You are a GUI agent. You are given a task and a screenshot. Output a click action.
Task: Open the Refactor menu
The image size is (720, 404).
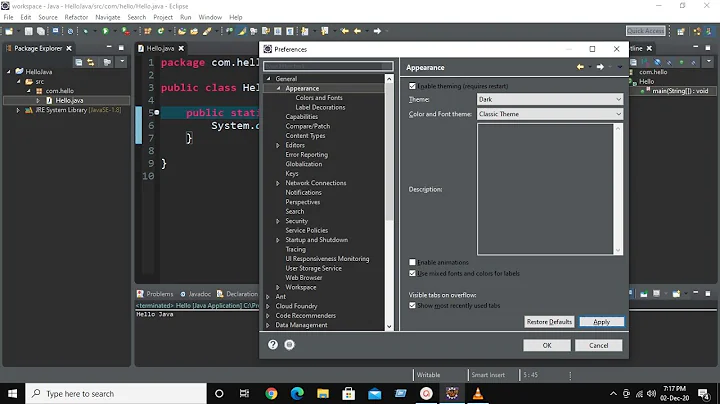76,17
